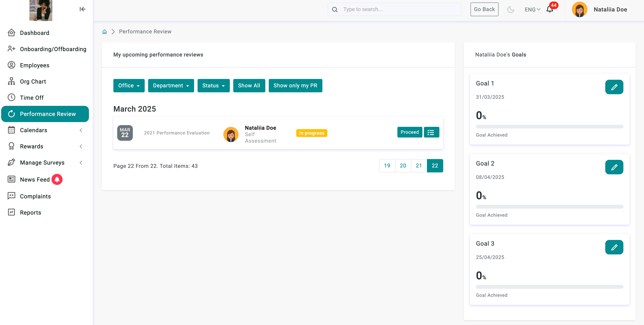Image resolution: width=644 pixels, height=325 pixels.
Task: Open the Department filter dropdown
Action: point(171,86)
